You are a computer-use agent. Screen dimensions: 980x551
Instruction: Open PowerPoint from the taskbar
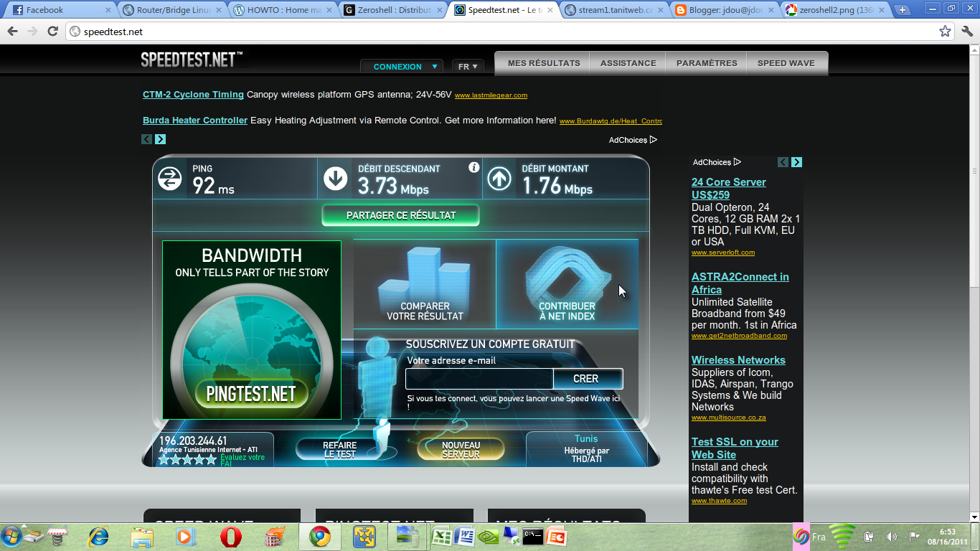[556, 537]
